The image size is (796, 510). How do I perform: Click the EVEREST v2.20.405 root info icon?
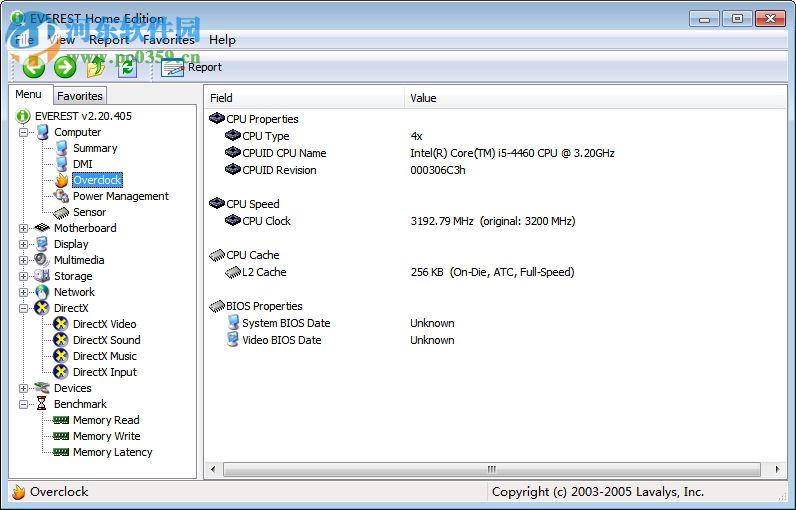tap(23, 116)
